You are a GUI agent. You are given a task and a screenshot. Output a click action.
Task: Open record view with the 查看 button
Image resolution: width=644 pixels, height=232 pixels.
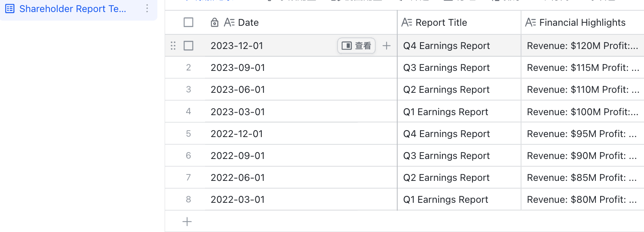click(356, 46)
